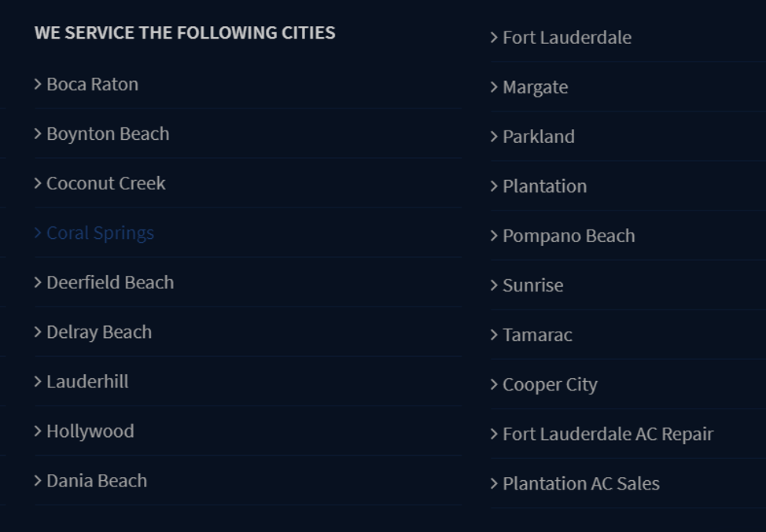Click the chevron beside Sunrise
This screenshot has height=532, width=766.
494,285
